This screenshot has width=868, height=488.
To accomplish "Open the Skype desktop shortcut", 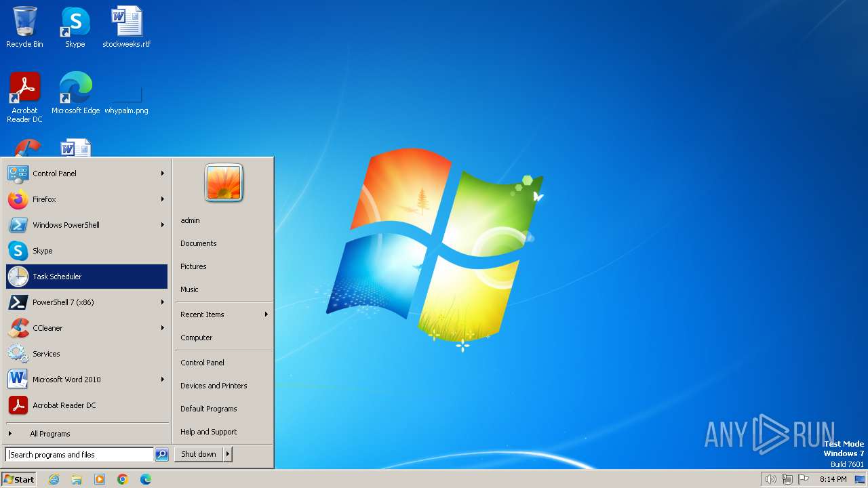I will pyautogui.click(x=75, y=27).
